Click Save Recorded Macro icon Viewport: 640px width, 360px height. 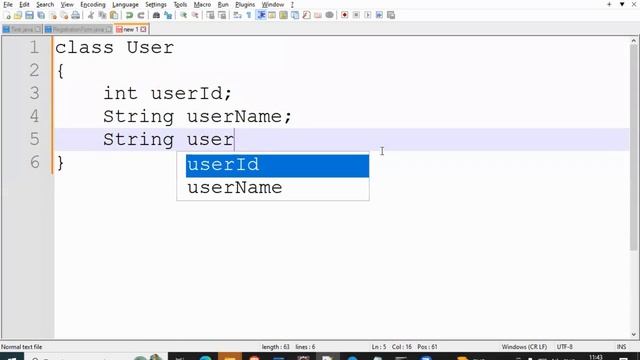tap(391, 16)
